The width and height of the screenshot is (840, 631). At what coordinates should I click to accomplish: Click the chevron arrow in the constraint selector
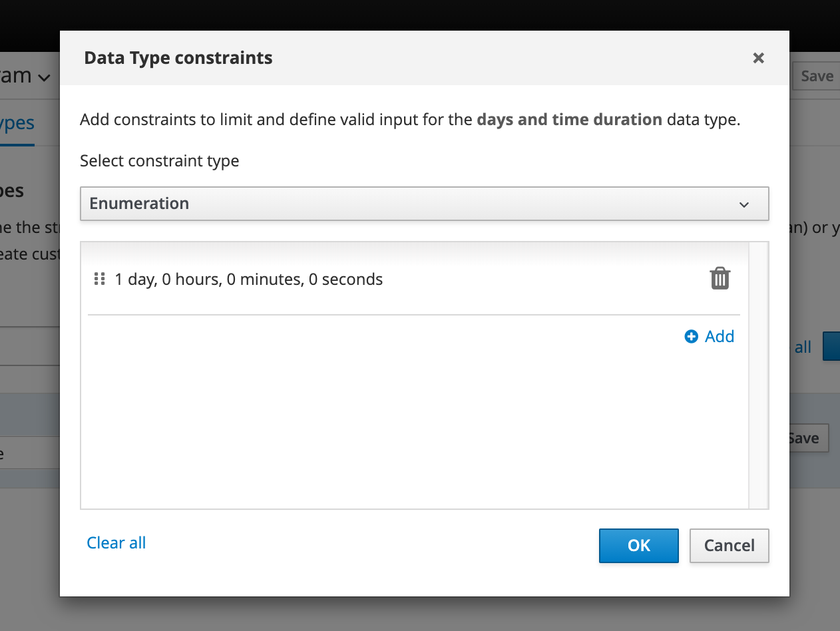point(744,204)
